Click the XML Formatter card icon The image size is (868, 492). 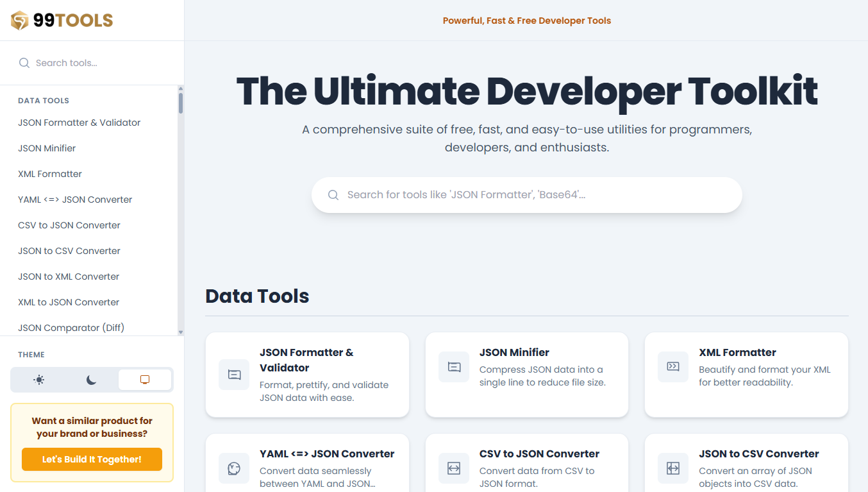point(672,366)
